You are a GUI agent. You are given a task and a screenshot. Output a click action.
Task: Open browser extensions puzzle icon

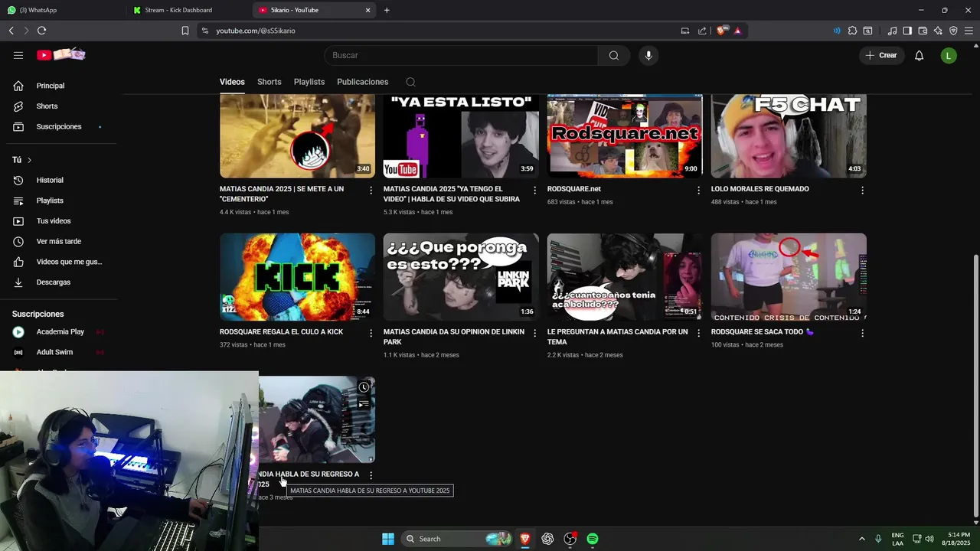click(852, 31)
